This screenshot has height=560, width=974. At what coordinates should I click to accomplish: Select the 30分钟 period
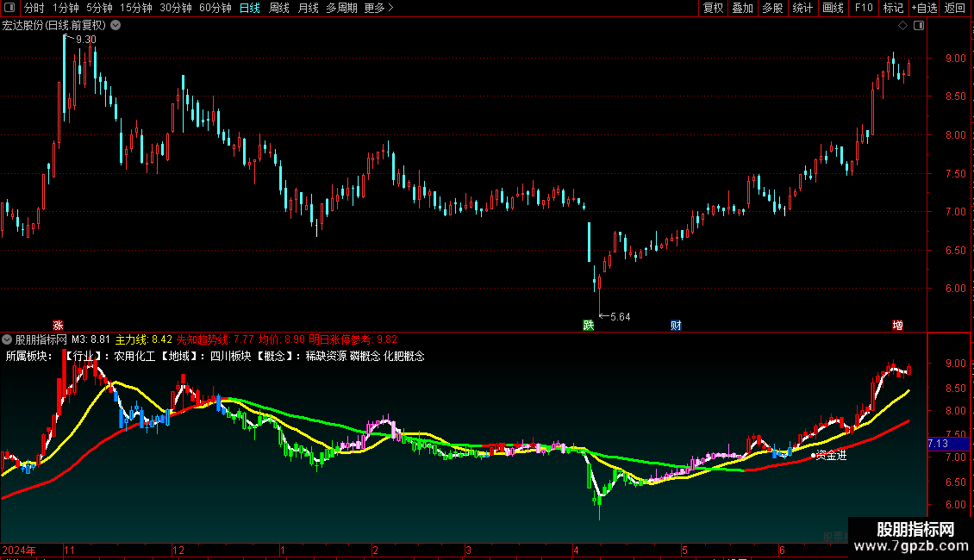click(176, 8)
